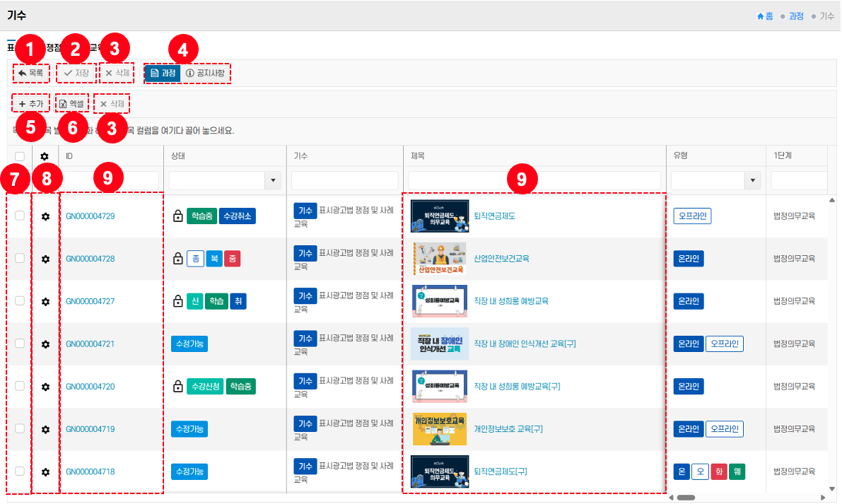842x504 pixels.
Task: Go to 홈 in the breadcrumb
Action: [765, 16]
